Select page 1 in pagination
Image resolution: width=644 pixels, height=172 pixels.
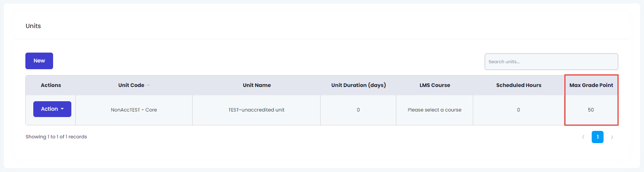click(x=598, y=137)
